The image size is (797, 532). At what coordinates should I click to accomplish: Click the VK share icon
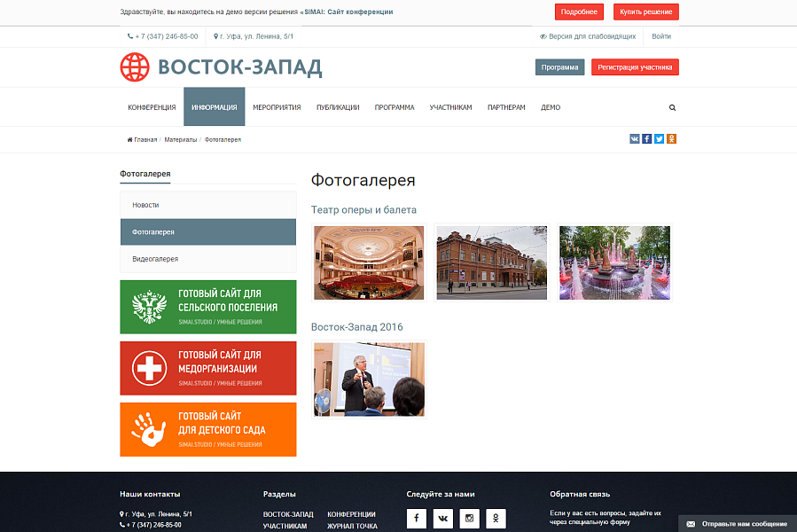[634, 139]
